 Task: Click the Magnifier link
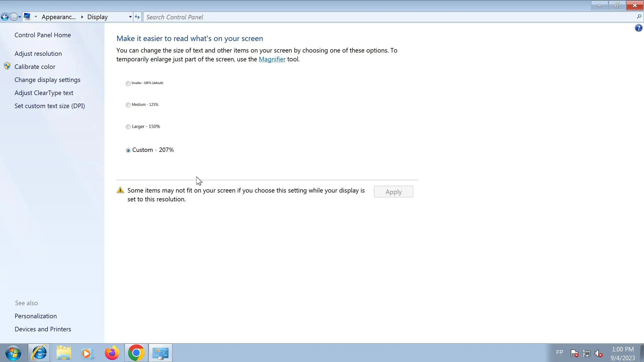point(272,59)
